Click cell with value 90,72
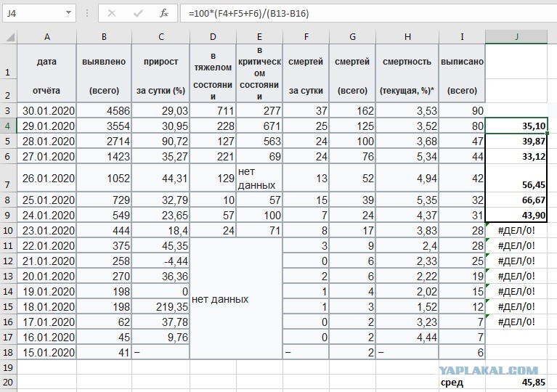The width and height of the screenshot is (557, 392). pos(161,142)
